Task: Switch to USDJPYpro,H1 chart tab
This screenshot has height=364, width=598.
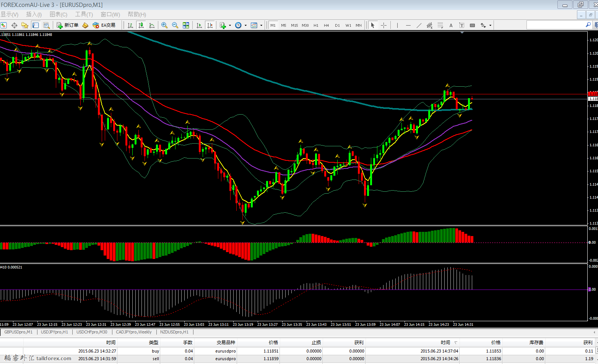Action: (x=54, y=332)
